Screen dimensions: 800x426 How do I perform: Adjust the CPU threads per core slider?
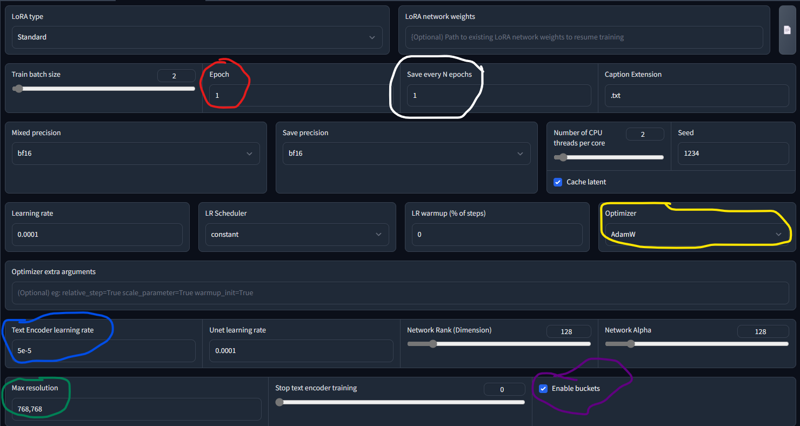click(x=609, y=158)
